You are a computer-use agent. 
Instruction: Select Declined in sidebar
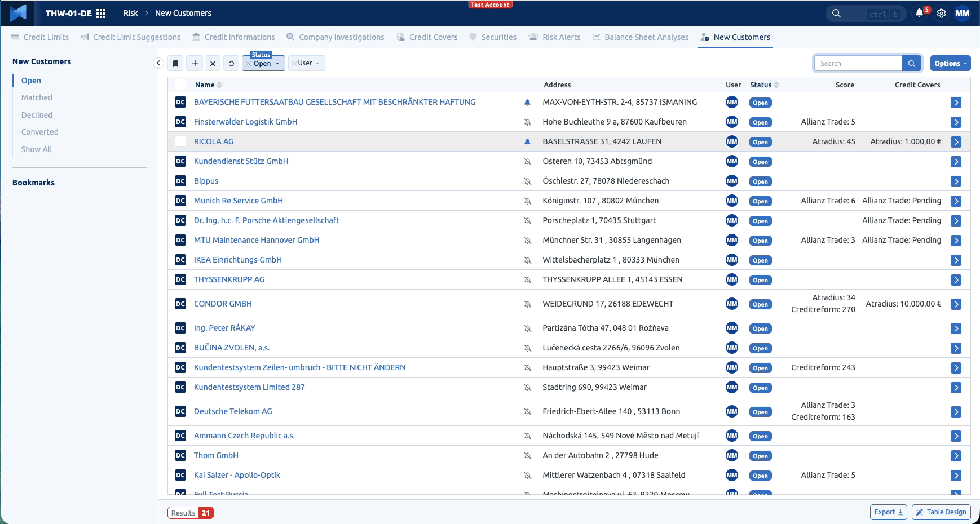(x=37, y=115)
